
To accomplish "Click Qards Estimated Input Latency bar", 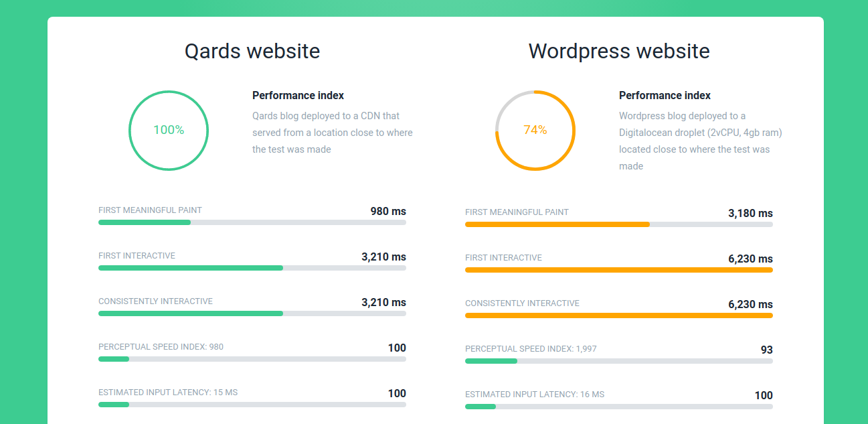I will pos(252,405).
